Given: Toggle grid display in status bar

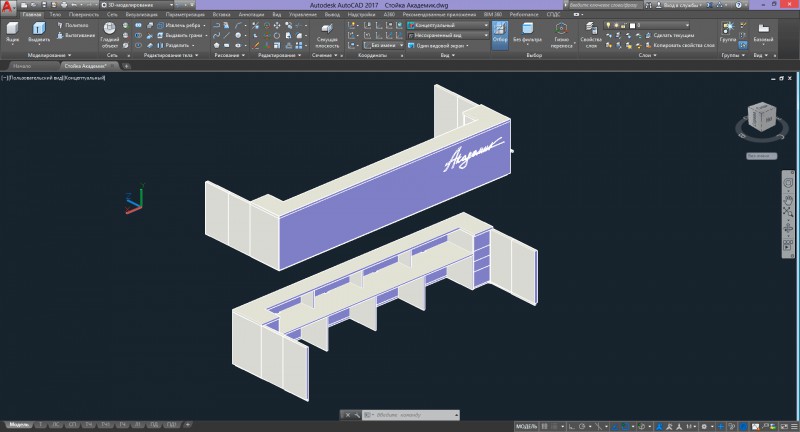Looking at the screenshot, I should pyautogui.click(x=544, y=426).
